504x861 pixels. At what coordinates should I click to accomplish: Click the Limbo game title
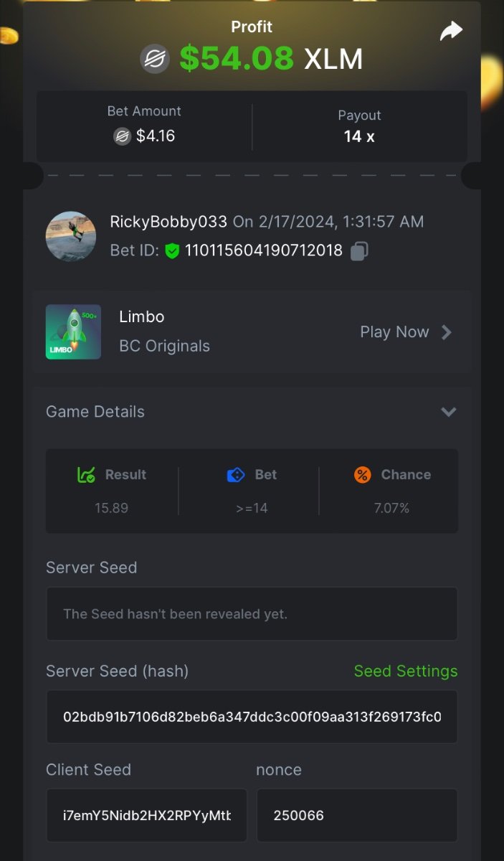click(x=142, y=317)
